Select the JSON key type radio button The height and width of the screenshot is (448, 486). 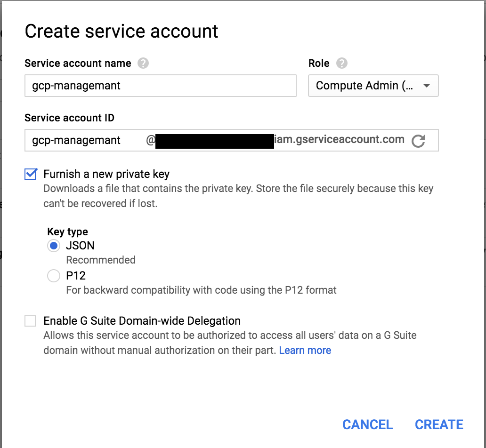(54, 246)
